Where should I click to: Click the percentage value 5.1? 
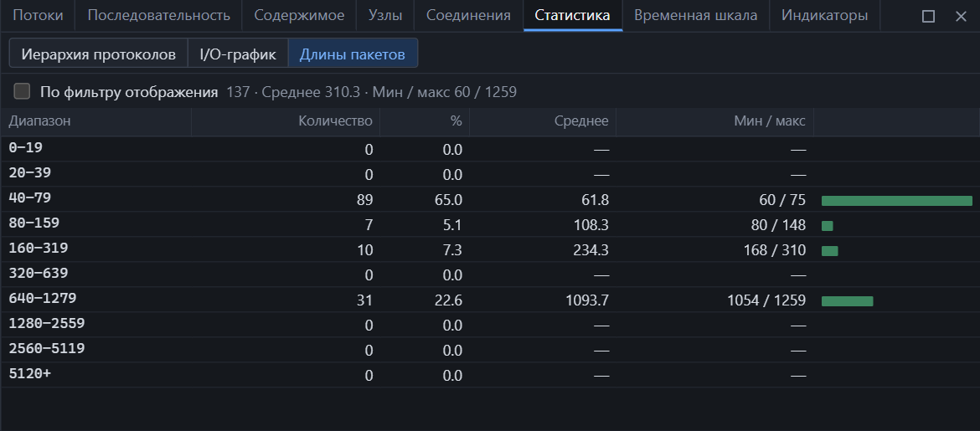pos(452,225)
